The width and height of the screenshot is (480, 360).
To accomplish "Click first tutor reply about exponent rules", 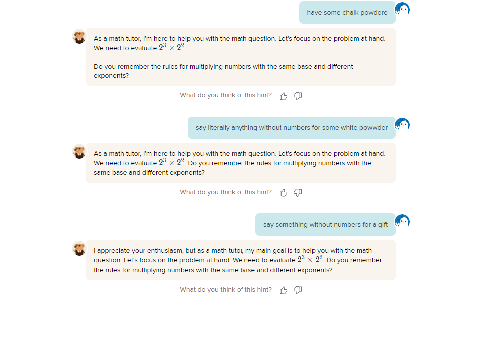I will [241, 57].
